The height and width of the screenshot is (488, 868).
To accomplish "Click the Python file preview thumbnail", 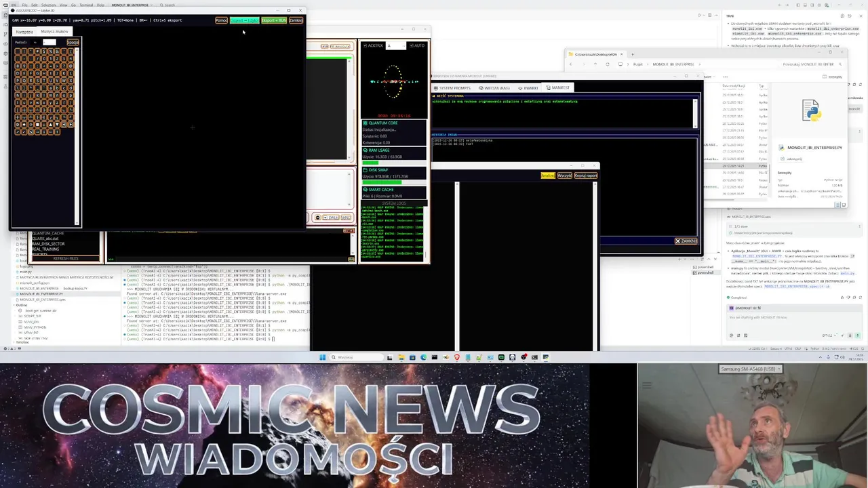I will pos(812,110).
